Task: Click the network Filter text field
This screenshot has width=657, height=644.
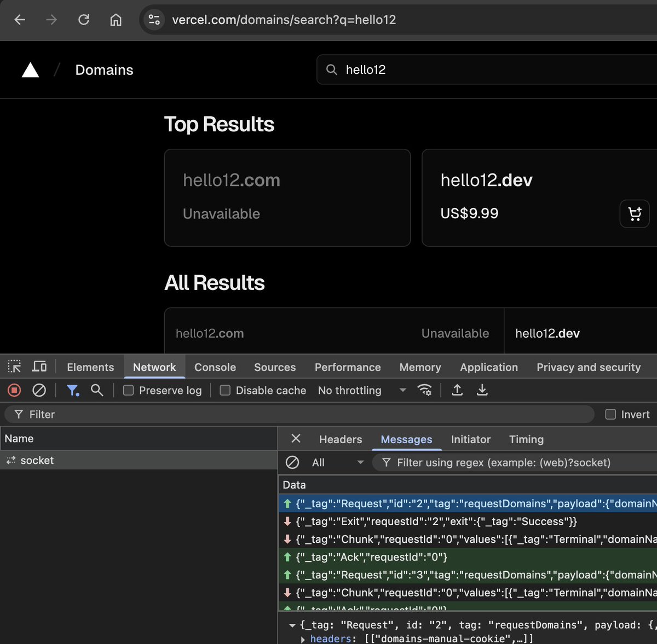Action: click(x=299, y=414)
